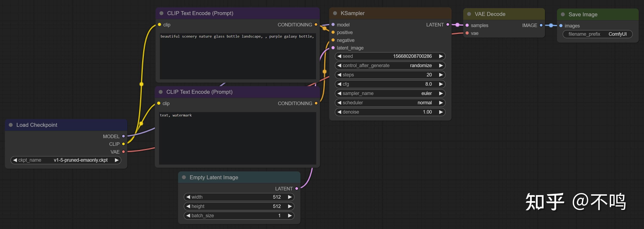Image resolution: width=644 pixels, height=229 pixels.
Task: Click the negative input socket on KSampler
Action: click(333, 40)
